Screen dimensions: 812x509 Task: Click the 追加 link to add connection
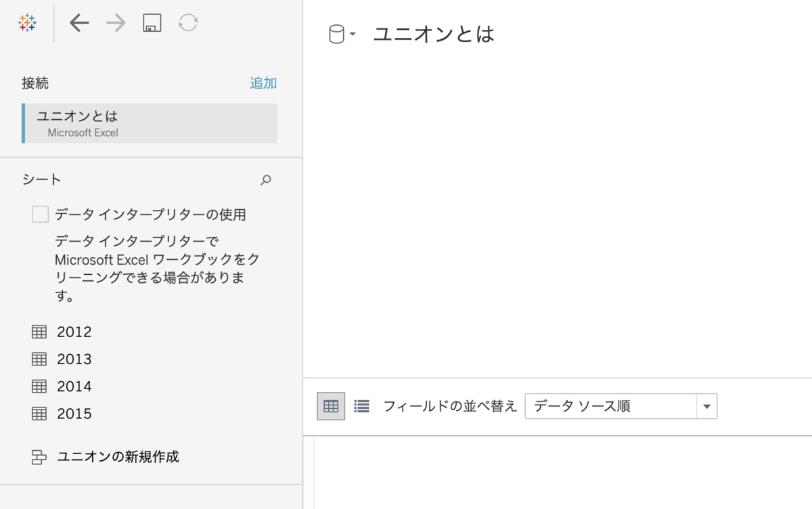tap(263, 83)
